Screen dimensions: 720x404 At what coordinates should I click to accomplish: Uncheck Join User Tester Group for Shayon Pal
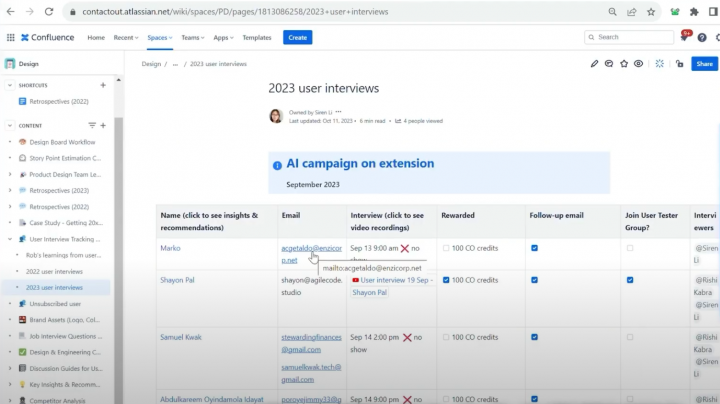(629, 280)
